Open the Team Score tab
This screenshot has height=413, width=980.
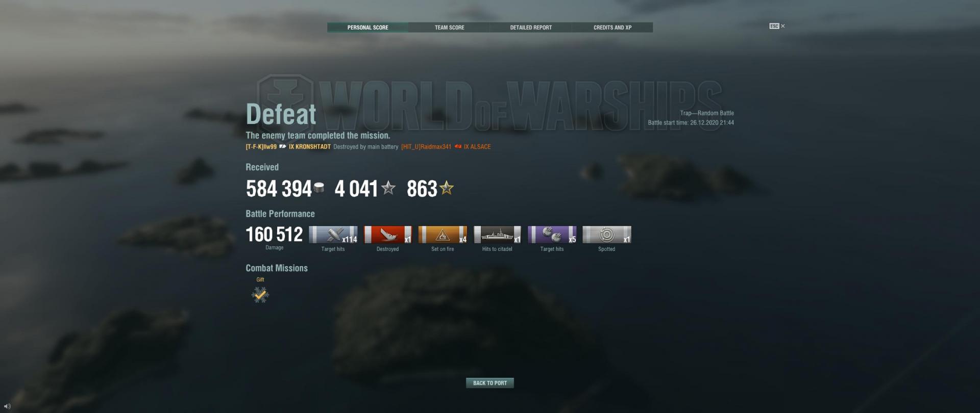[x=449, y=28]
